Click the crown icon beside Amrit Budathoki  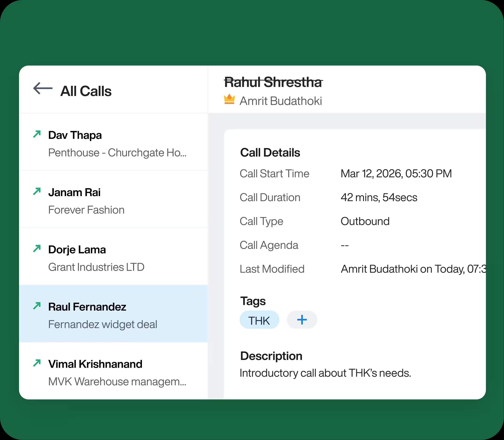[x=229, y=99]
